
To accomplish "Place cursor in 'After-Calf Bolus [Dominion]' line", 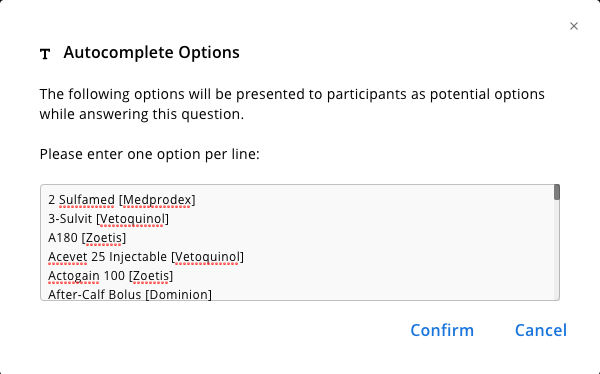I will point(130,294).
